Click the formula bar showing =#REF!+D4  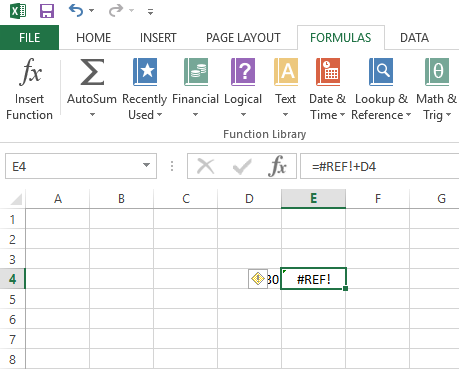379,166
